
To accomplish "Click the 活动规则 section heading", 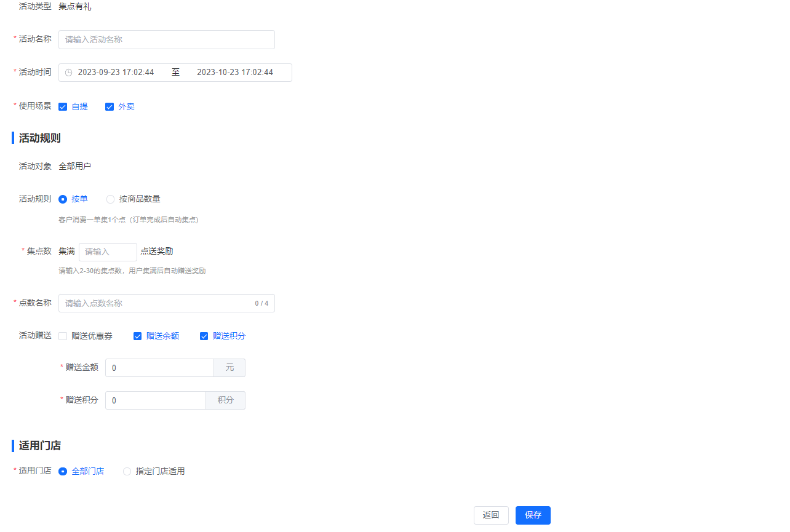I will 39,138.
